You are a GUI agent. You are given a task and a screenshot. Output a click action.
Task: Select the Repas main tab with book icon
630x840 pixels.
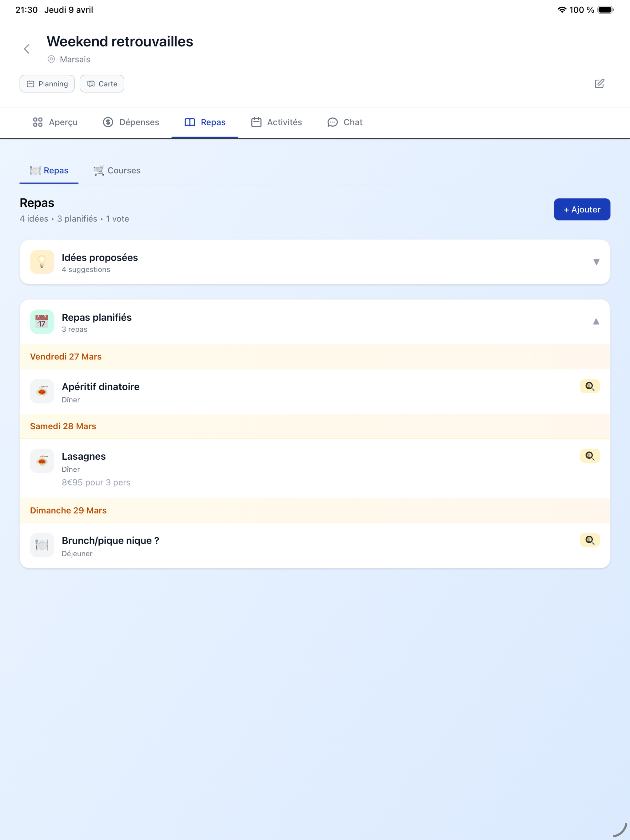[205, 122]
